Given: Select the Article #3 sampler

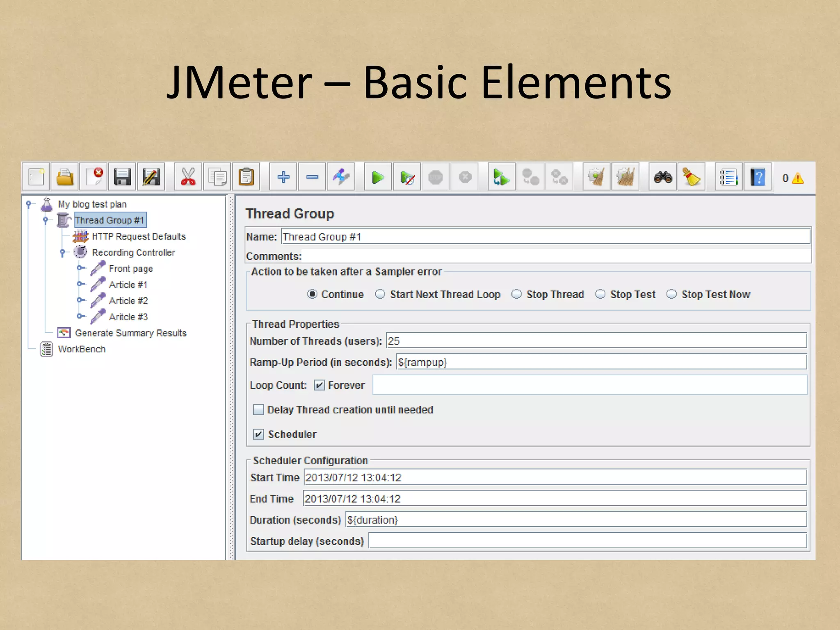Looking at the screenshot, I should tap(128, 317).
